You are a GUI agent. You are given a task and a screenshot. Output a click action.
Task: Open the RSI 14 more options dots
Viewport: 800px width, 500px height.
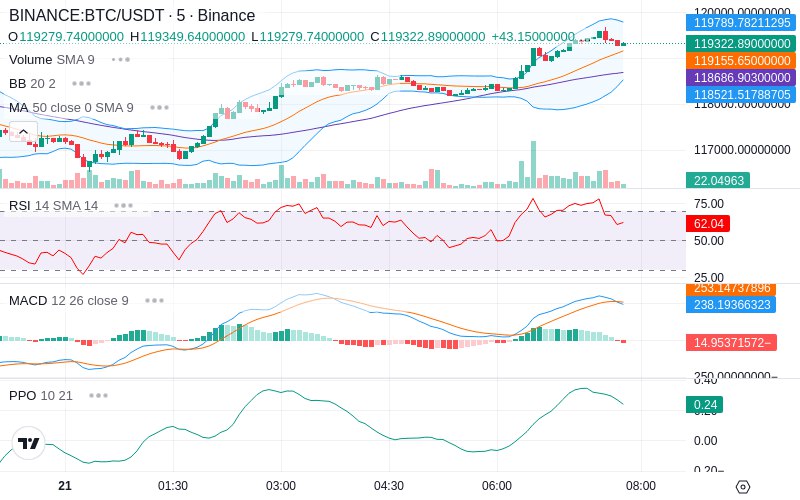(123, 206)
